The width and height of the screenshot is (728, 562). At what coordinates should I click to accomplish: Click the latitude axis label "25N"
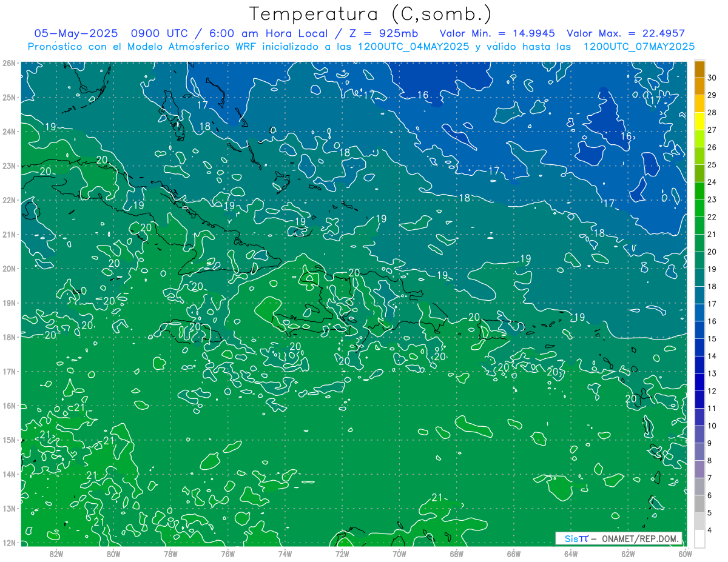9,97
